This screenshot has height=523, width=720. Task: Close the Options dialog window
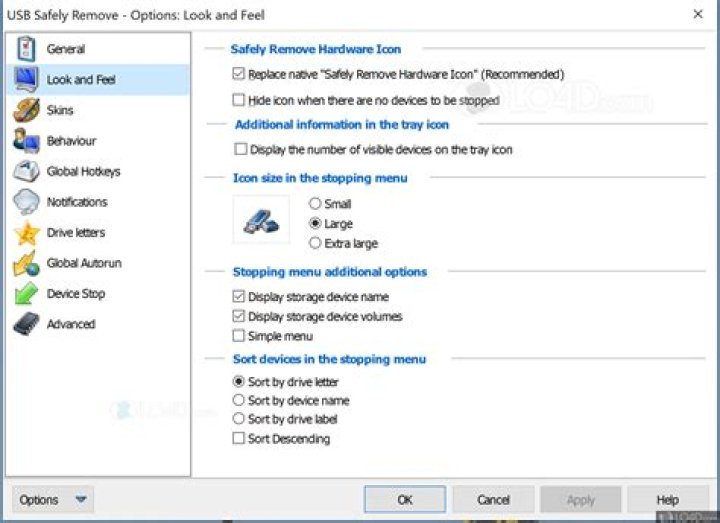coord(698,14)
